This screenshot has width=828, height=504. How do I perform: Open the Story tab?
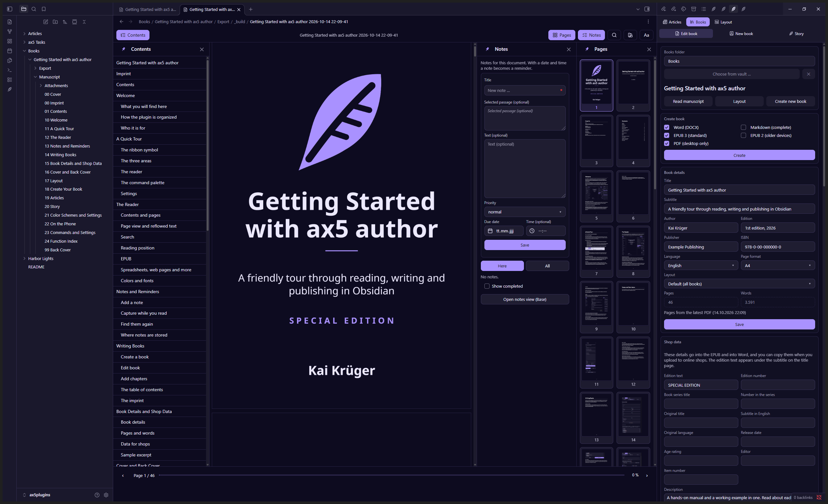[796, 34]
